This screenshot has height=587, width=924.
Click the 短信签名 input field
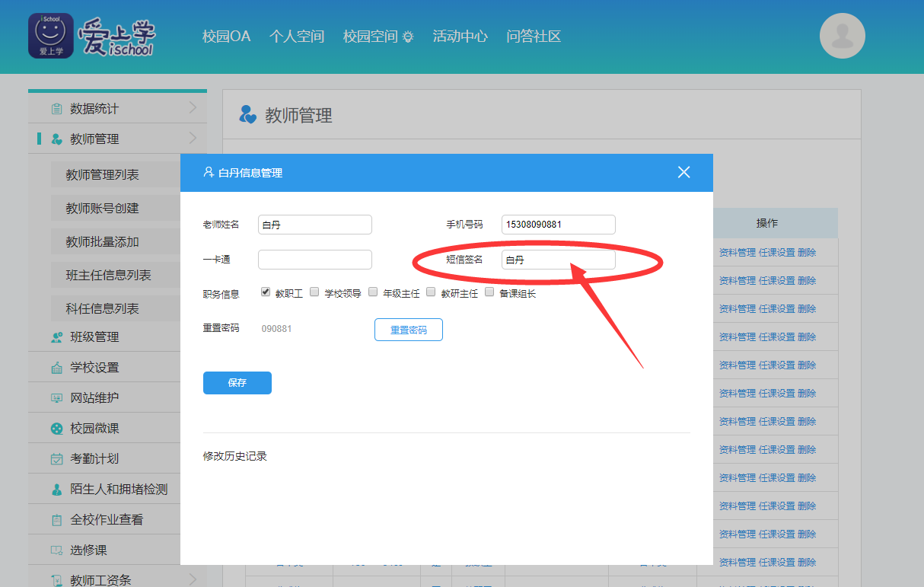click(558, 260)
